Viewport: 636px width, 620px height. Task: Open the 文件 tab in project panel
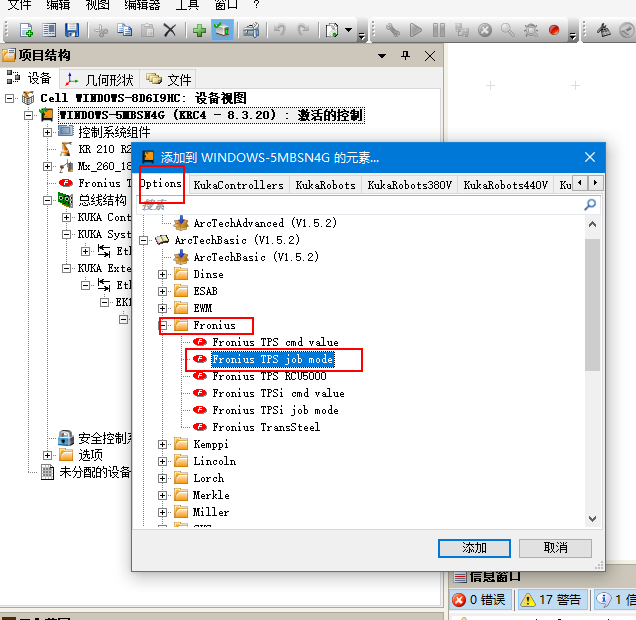coord(168,79)
